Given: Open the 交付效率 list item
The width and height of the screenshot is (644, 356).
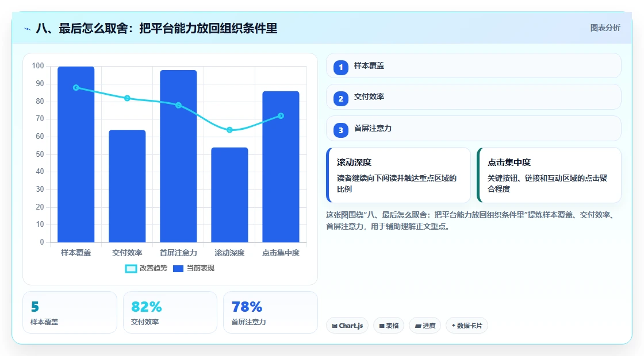Looking at the screenshot, I should (474, 97).
